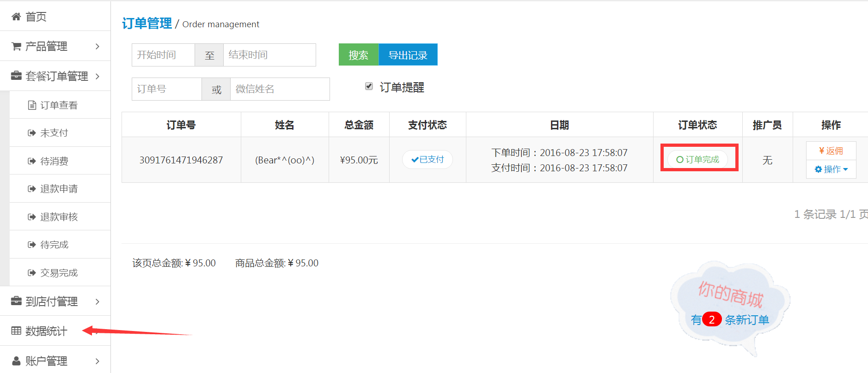Click the user icon beside 账户管理

pos(16,361)
